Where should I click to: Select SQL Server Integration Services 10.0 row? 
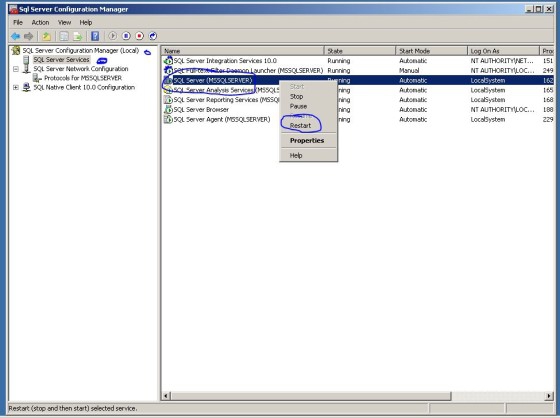358,61
